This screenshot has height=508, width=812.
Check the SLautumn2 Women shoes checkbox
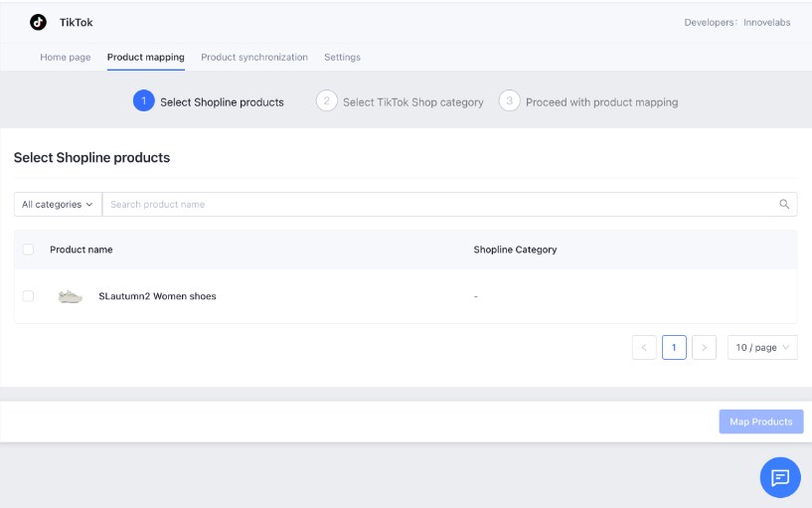(x=28, y=296)
